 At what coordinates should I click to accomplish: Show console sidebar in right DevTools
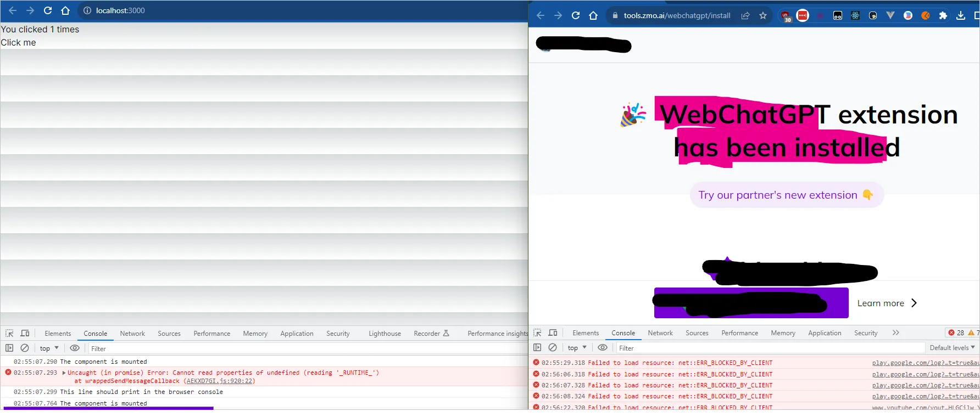click(x=537, y=347)
